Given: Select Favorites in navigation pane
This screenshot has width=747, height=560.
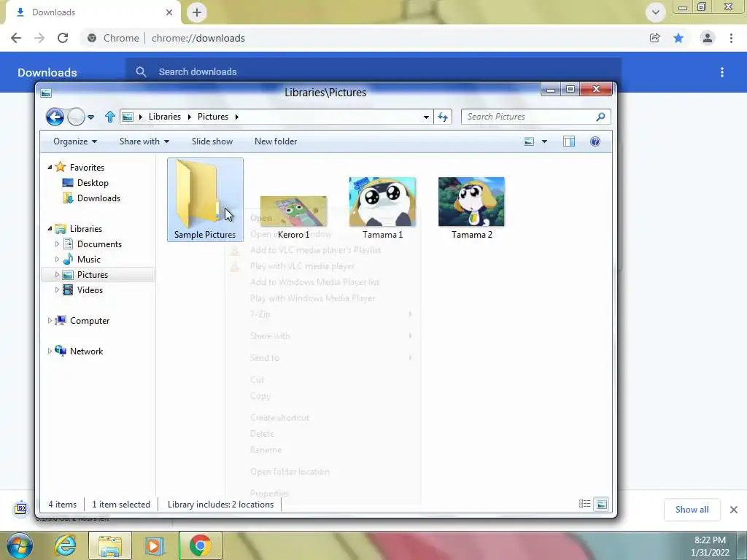Looking at the screenshot, I should pos(87,168).
